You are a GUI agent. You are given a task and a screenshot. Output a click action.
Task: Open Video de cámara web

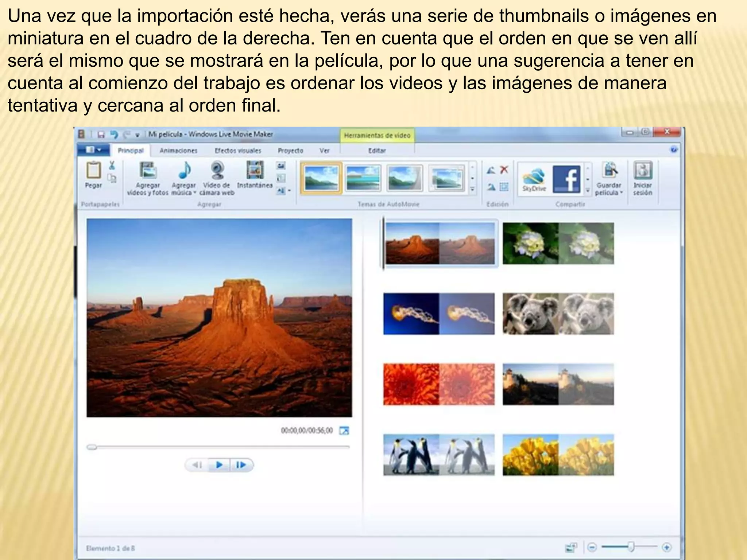pyautogui.click(x=217, y=179)
